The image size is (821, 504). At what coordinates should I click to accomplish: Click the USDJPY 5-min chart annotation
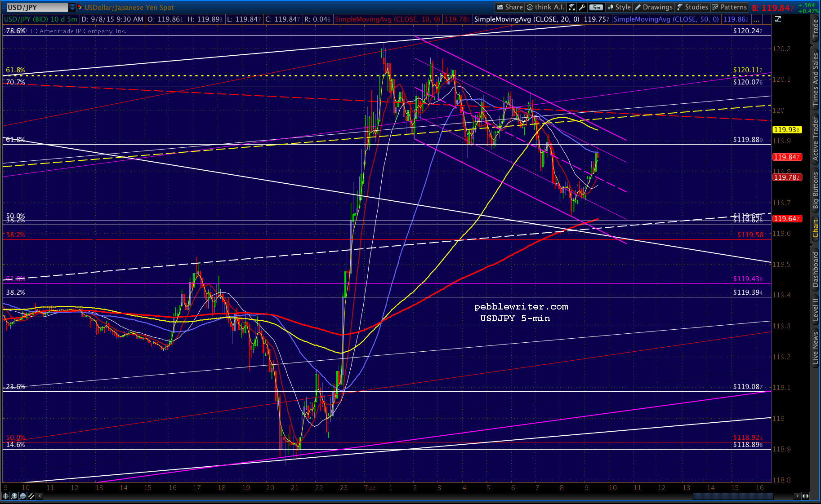515,318
